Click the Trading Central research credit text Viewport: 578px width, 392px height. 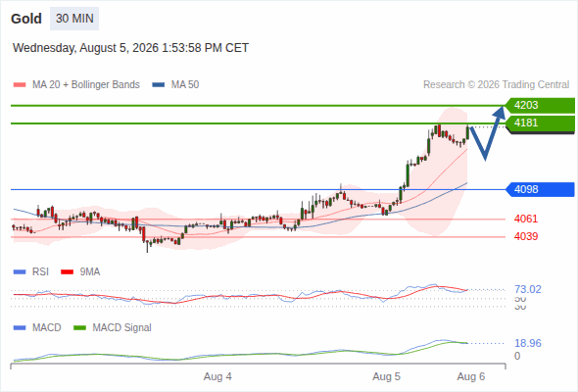(x=496, y=85)
